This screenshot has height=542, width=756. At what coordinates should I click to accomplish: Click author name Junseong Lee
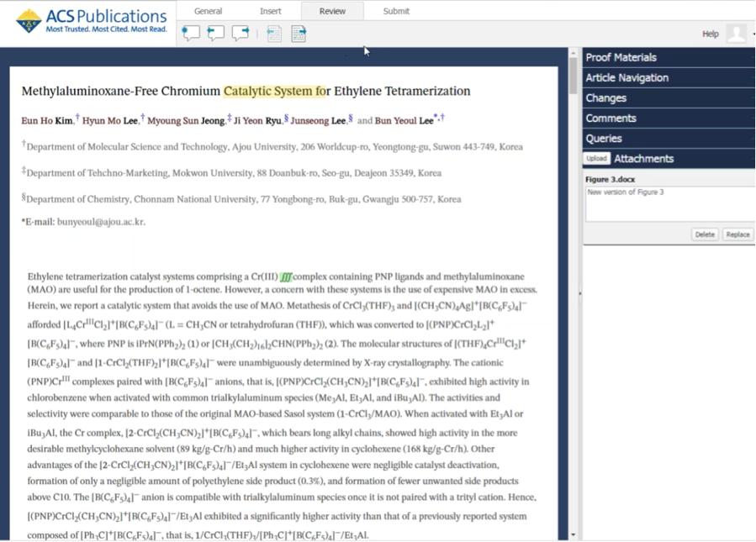point(317,120)
